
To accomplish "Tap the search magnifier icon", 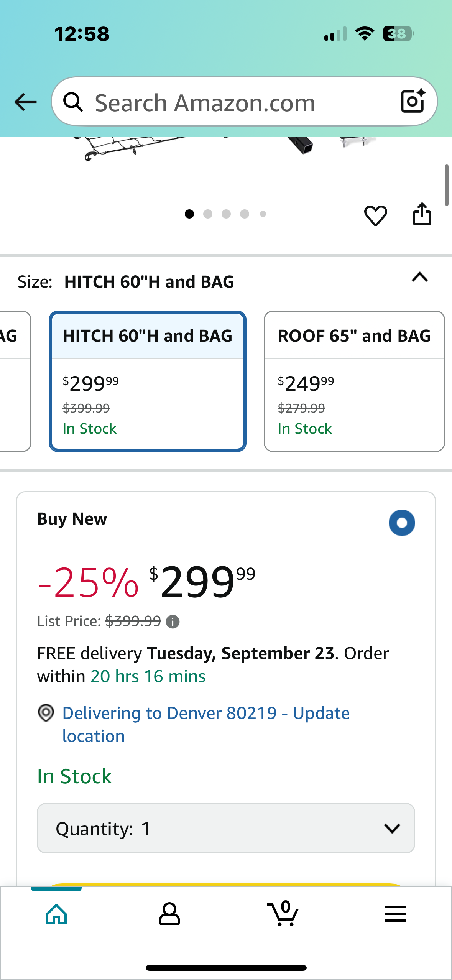I will pos(73,102).
